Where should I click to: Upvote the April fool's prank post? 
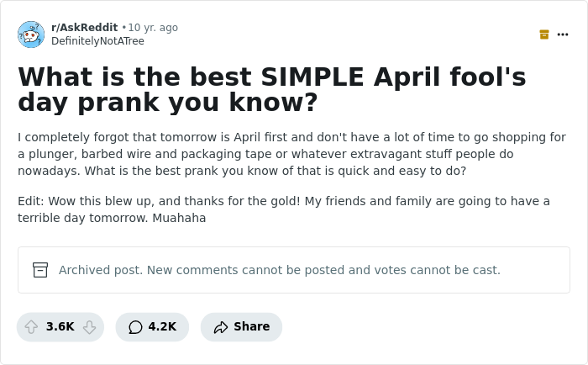coord(31,327)
